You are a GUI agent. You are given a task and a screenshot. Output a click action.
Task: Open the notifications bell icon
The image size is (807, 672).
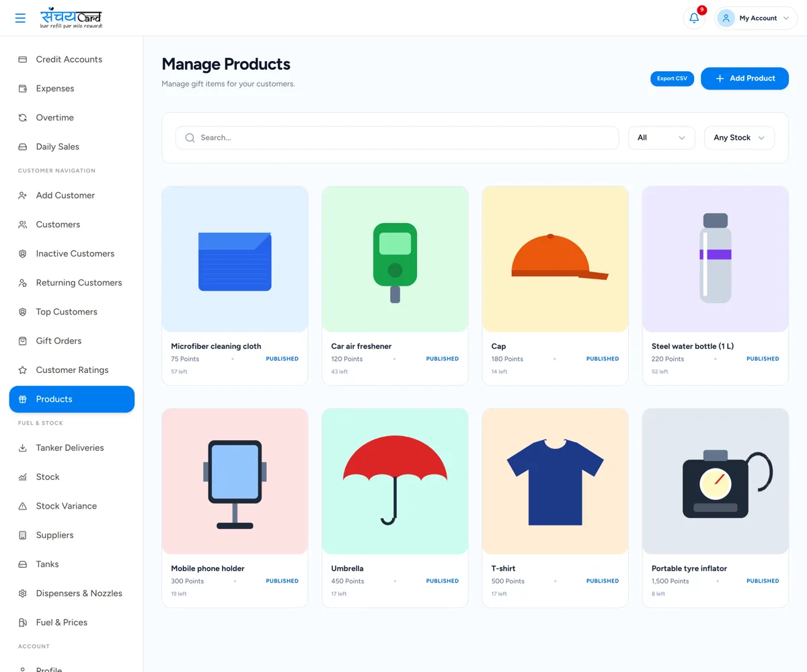click(x=694, y=18)
